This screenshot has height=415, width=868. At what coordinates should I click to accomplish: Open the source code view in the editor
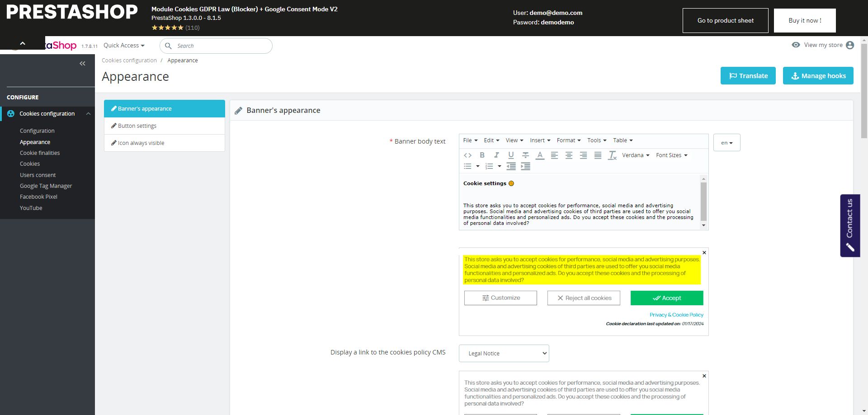pos(467,155)
